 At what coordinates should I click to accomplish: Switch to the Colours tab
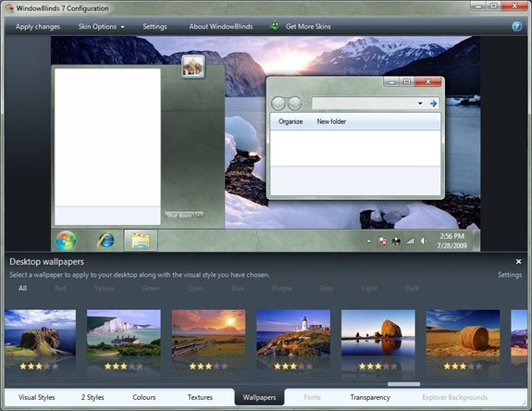pyautogui.click(x=143, y=397)
